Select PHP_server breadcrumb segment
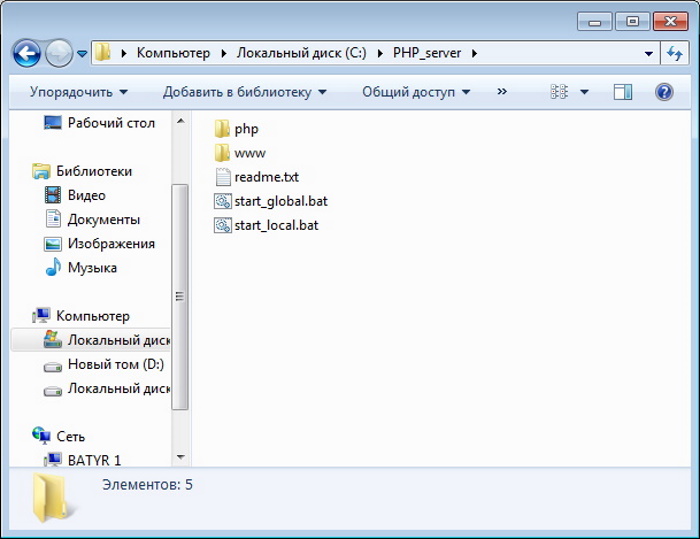Image resolution: width=700 pixels, height=539 pixels. [x=427, y=53]
